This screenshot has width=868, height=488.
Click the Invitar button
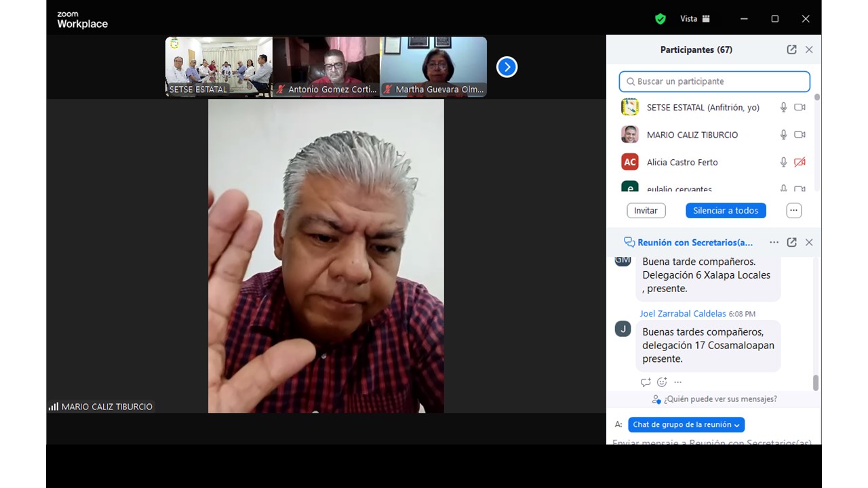(646, 211)
